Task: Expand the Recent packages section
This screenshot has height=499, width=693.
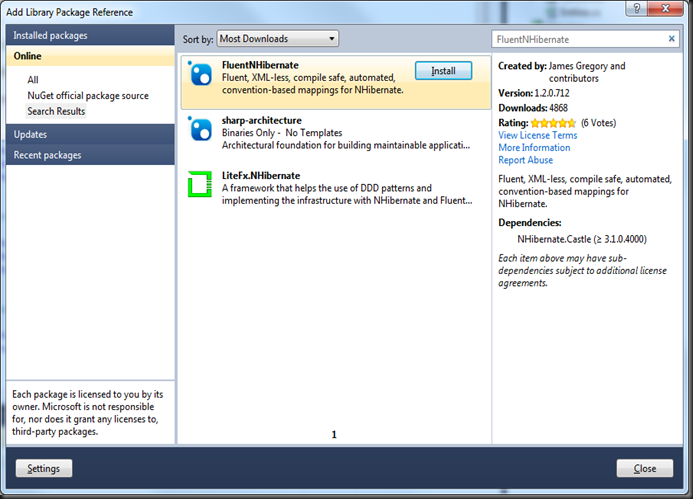Action: [x=90, y=155]
